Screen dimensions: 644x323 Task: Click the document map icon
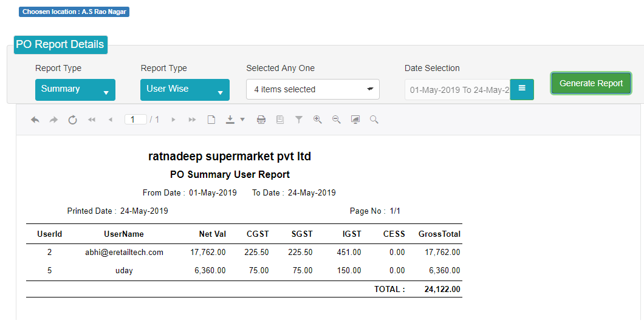click(280, 120)
